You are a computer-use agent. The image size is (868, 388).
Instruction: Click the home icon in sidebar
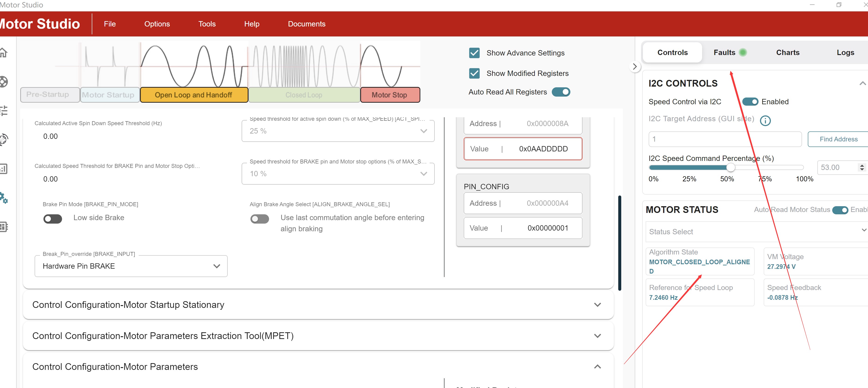click(x=3, y=53)
